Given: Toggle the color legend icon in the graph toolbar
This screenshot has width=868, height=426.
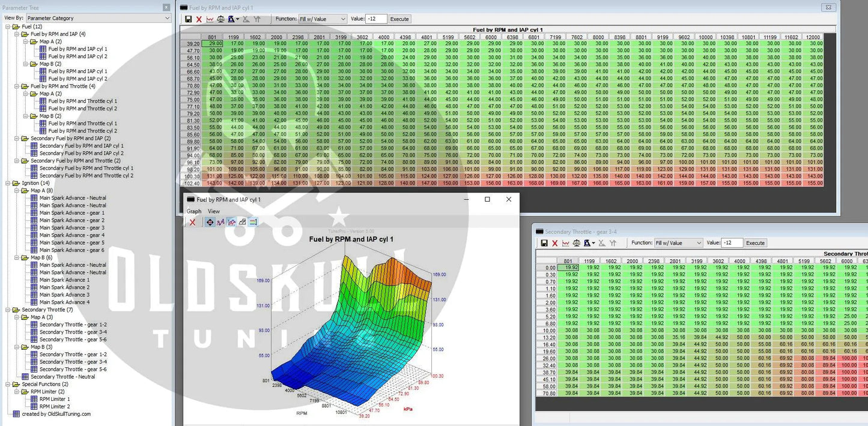Looking at the screenshot, I should [253, 222].
